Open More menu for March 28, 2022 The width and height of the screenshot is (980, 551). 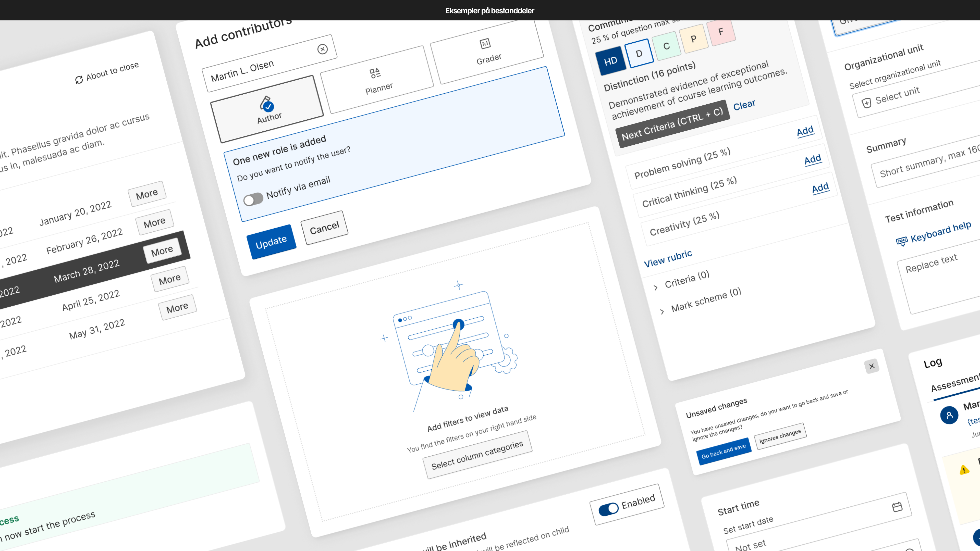point(162,251)
